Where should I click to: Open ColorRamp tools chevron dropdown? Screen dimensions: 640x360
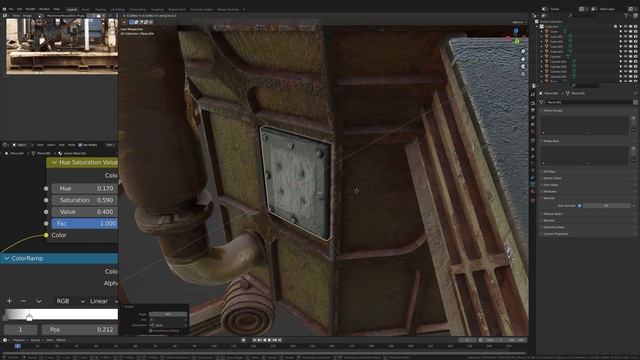tap(39, 301)
